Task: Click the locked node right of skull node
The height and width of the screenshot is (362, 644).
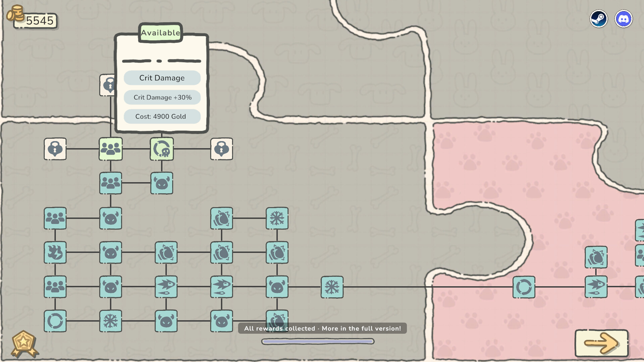Action: [x=222, y=149]
